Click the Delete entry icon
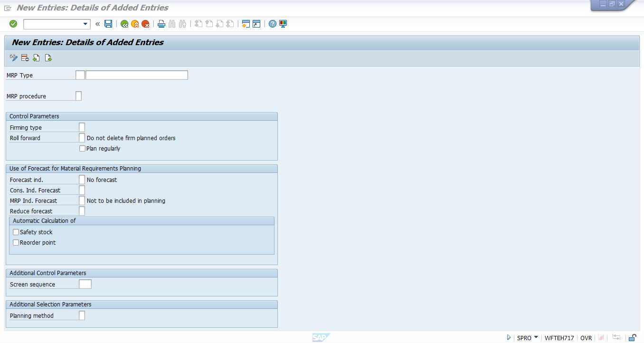The height and width of the screenshot is (343, 644). pyautogui.click(x=25, y=58)
